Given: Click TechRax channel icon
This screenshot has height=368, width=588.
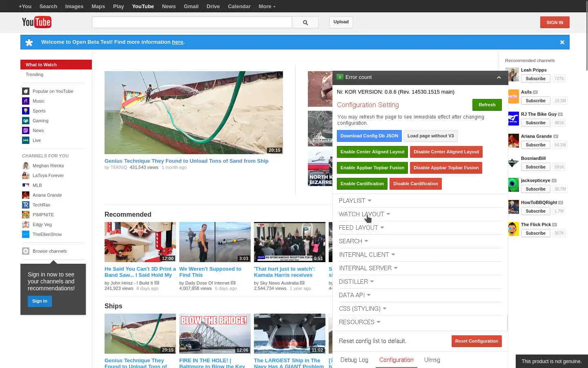Looking at the screenshot, I should 26,205.
